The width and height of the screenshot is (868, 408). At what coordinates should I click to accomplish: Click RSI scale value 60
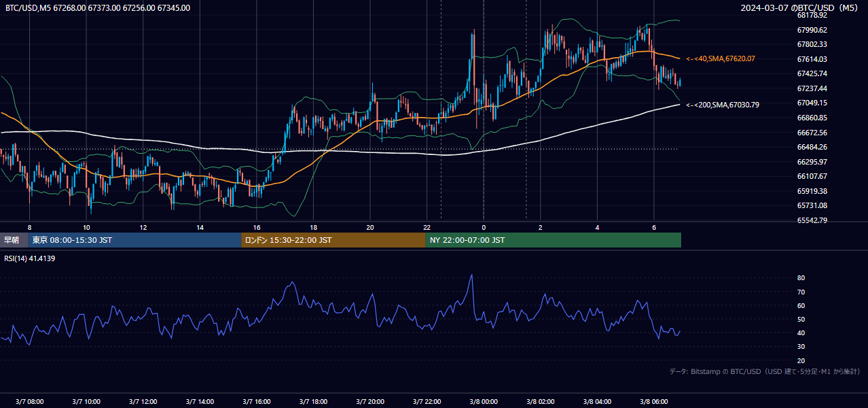click(801, 305)
